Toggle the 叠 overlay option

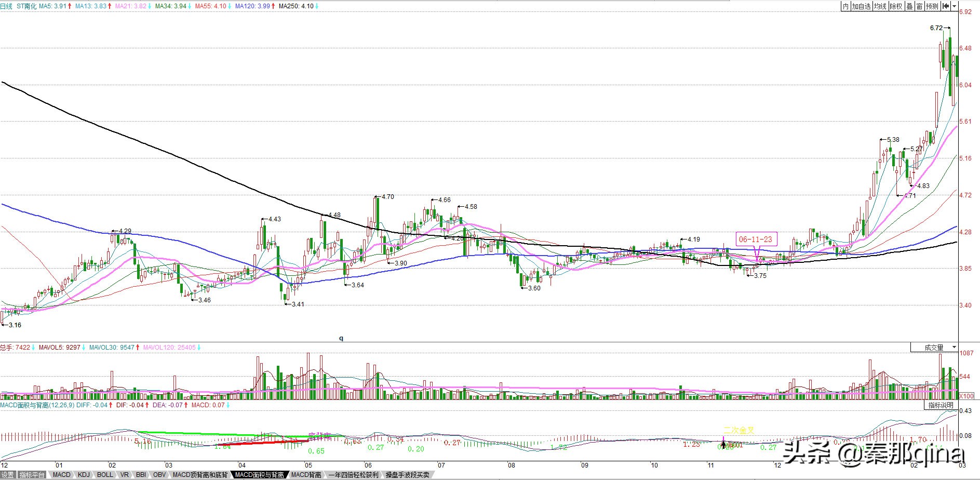click(x=909, y=6)
